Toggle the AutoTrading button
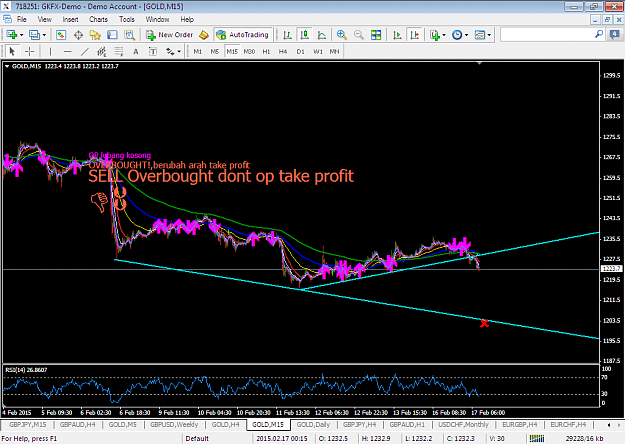Image resolution: width=625 pixels, height=444 pixels. pyautogui.click(x=243, y=35)
